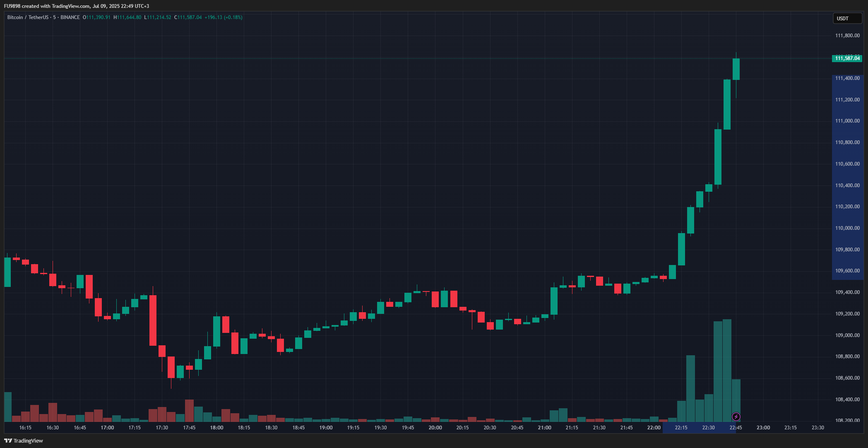Open the USDT currency selector
The image size is (868, 448).
[847, 18]
